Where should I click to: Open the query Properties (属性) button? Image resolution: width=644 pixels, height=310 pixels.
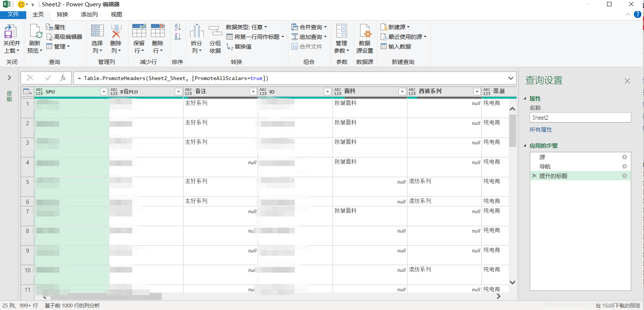56,27
